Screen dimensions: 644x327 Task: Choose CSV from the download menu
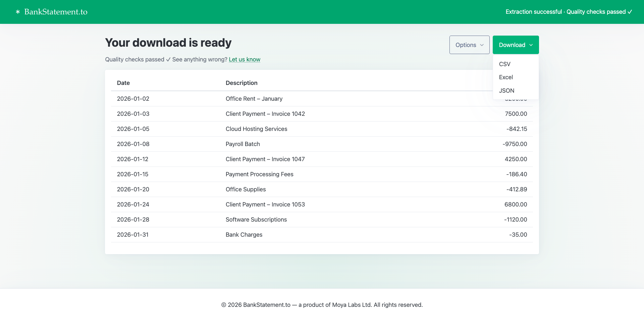point(504,64)
